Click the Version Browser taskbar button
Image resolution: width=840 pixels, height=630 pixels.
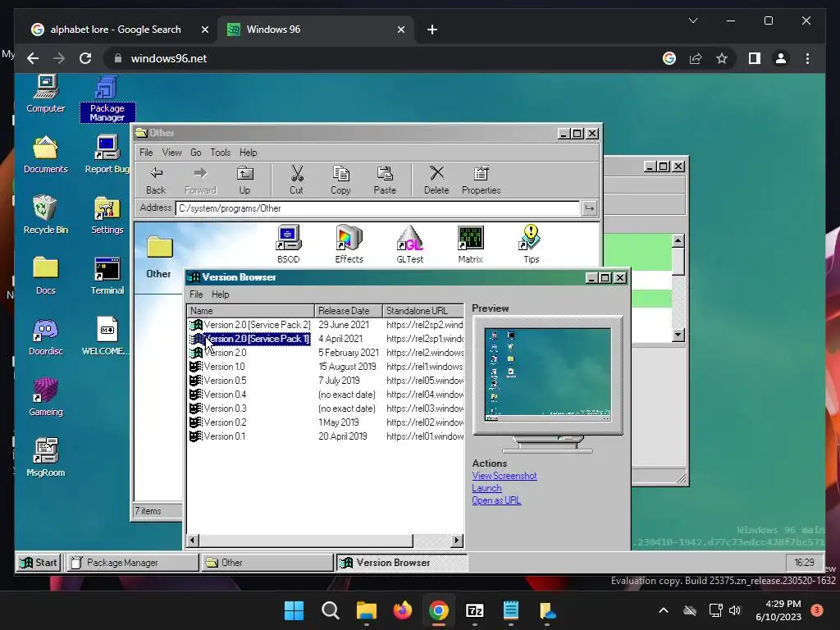pos(402,563)
